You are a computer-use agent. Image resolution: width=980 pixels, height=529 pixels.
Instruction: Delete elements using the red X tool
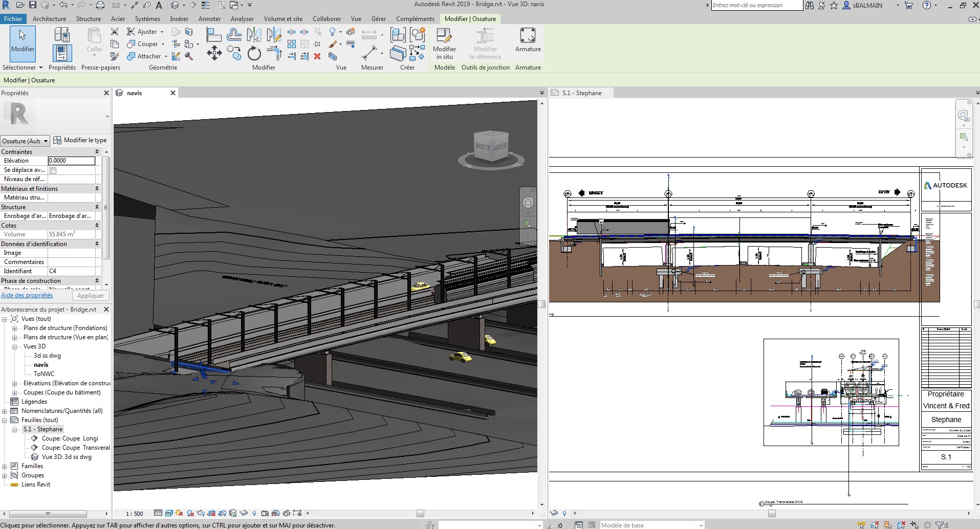tap(317, 57)
